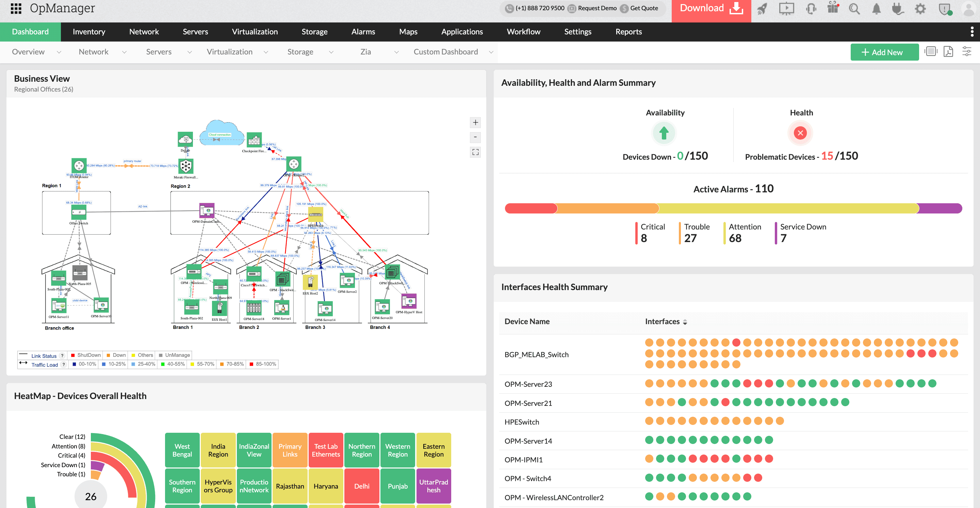The height and width of the screenshot is (508, 980).
Task: Click the OPM-IPMI1 device name
Action: [523, 460]
